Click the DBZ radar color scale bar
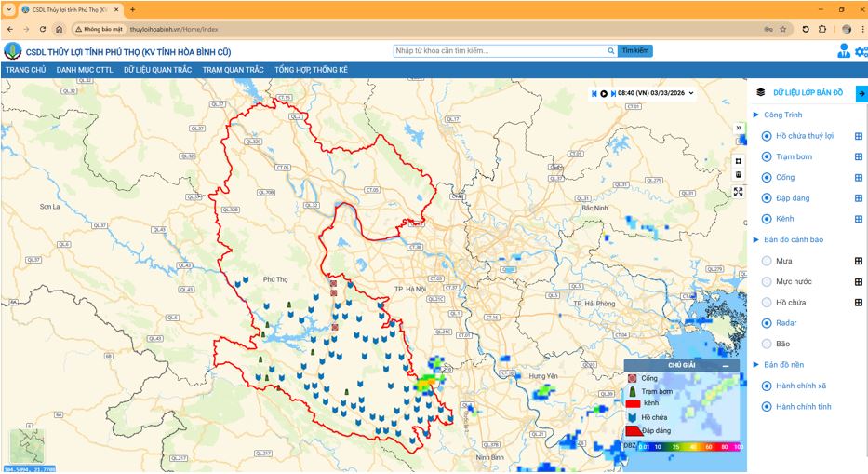 click(689, 446)
